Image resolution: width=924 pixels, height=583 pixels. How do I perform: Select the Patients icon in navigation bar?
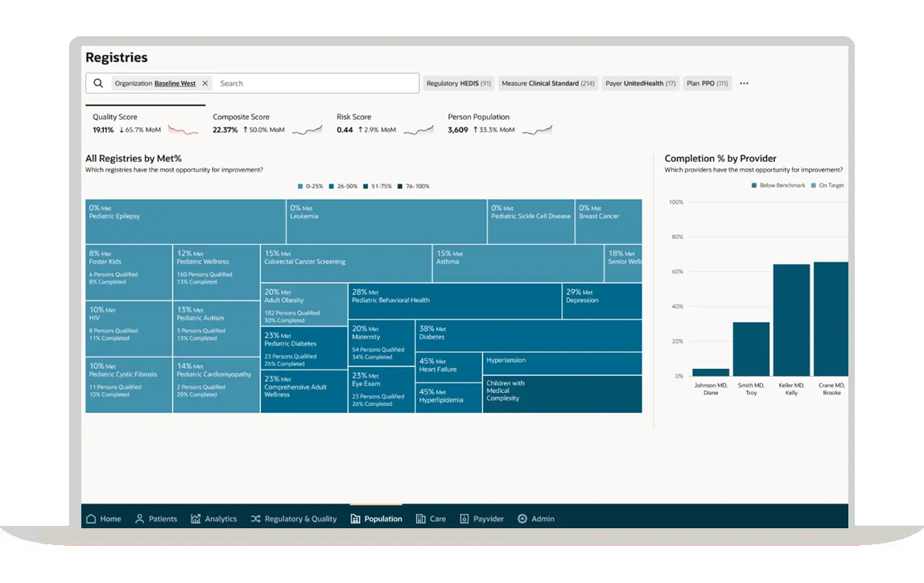point(140,519)
